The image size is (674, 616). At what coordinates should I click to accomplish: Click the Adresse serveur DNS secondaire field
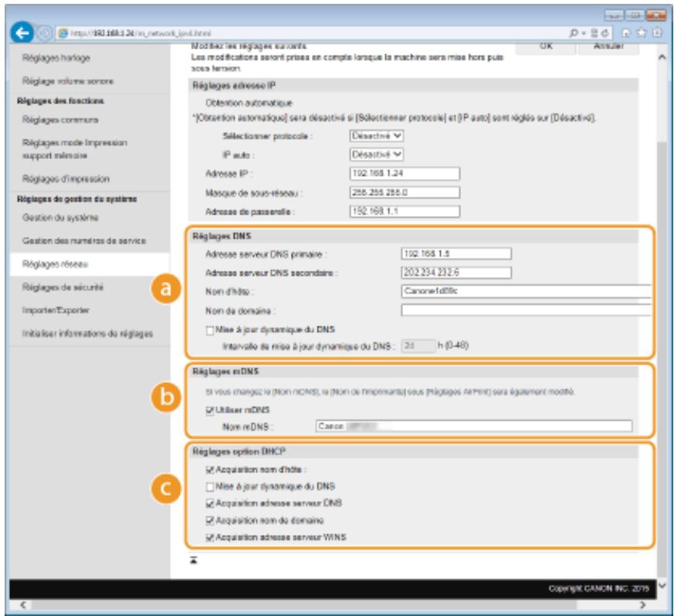point(456,272)
